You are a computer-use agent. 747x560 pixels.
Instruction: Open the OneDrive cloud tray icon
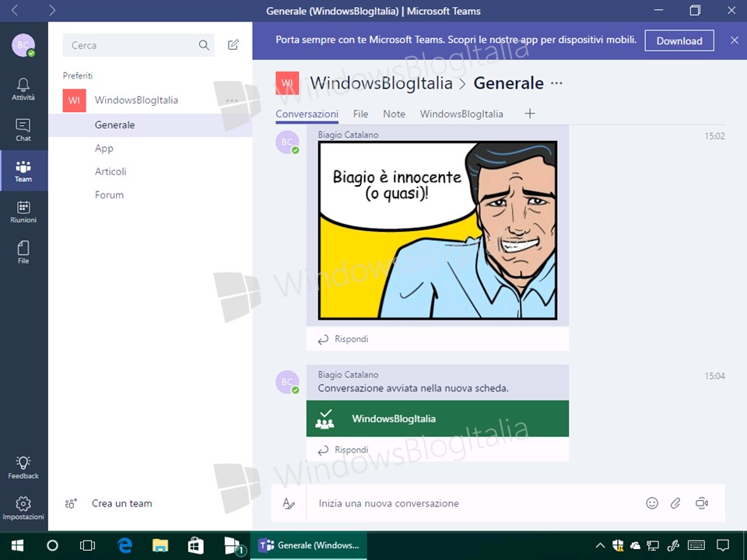pyautogui.click(x=635, y=546)
